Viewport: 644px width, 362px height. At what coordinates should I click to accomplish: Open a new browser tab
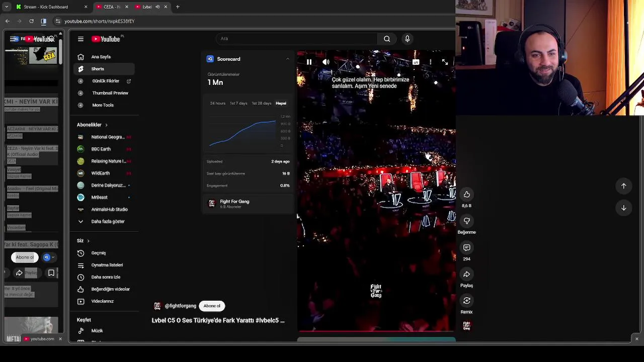[178, 7]
